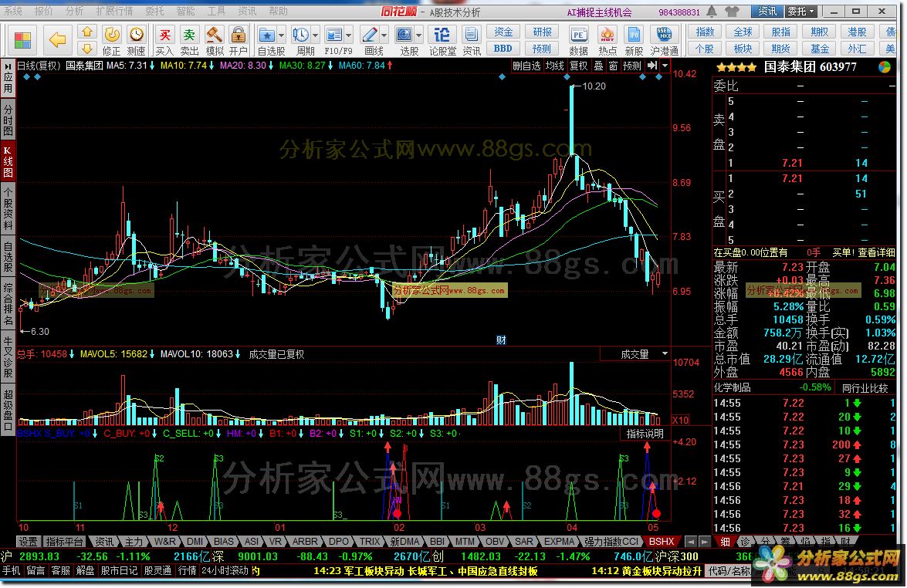The image size is (907, 588).
Task: Open the 系统 menu
Action: click(x=12, y=11)
